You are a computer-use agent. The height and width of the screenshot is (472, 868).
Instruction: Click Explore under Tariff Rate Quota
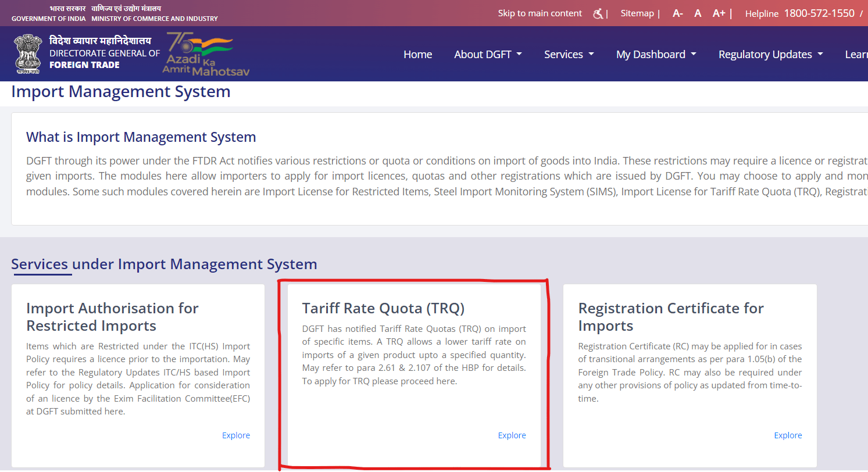(x=512, y=435)
